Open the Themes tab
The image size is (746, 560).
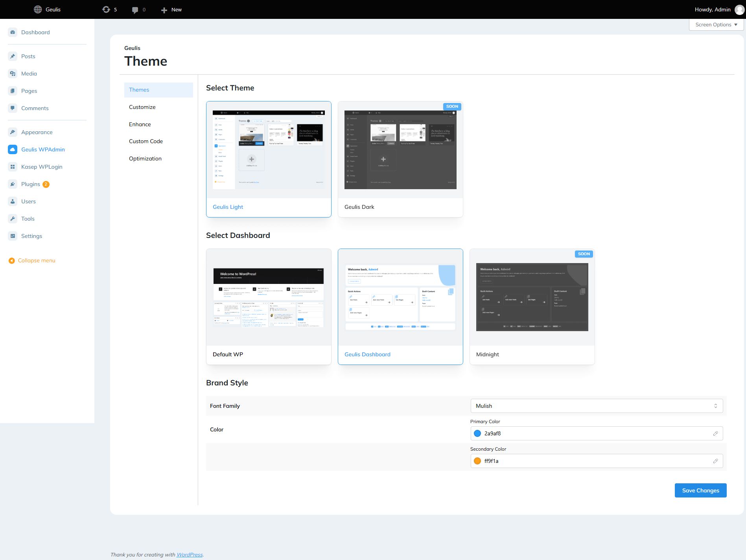click(x=158, y=90)
